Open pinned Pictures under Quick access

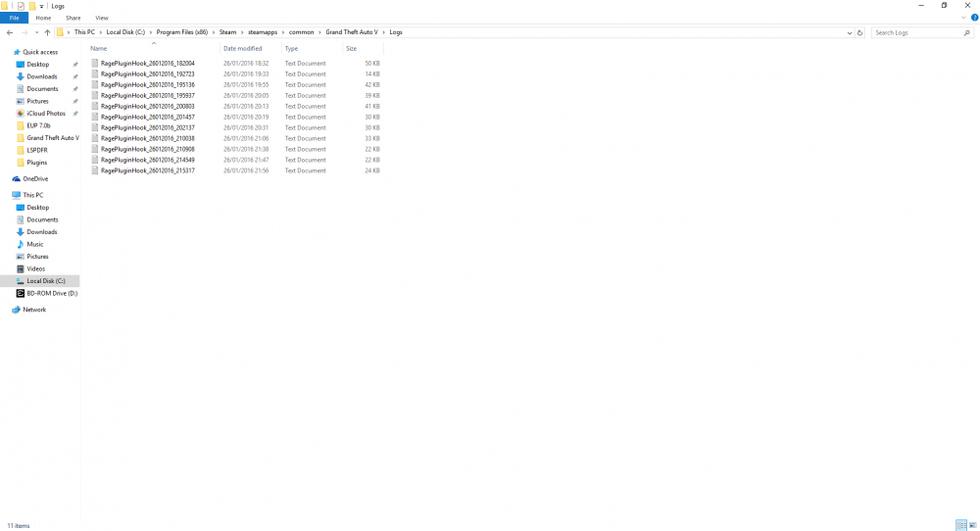37,101
